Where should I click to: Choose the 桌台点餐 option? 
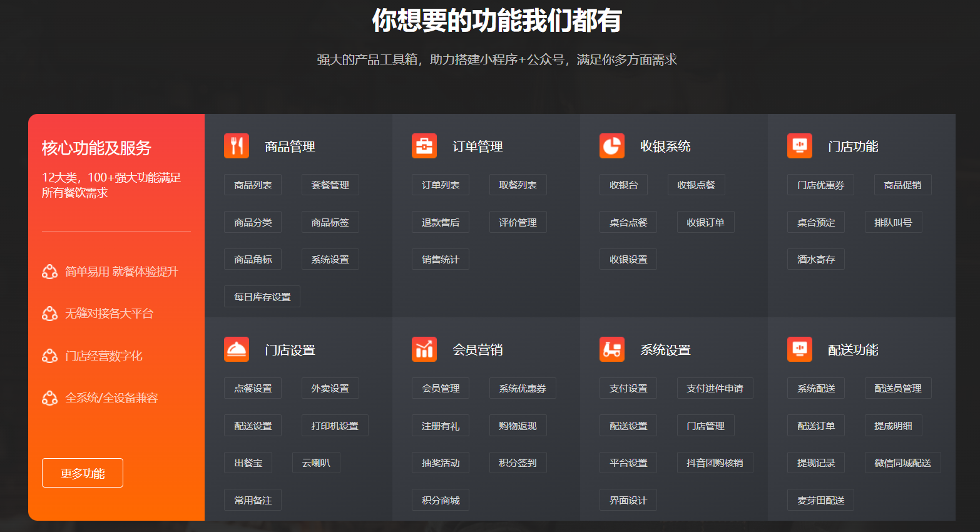coord(628,222)
